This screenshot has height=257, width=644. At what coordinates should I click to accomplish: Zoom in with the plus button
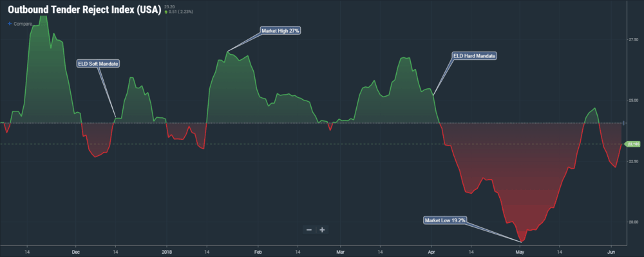(x=323, y=230)
